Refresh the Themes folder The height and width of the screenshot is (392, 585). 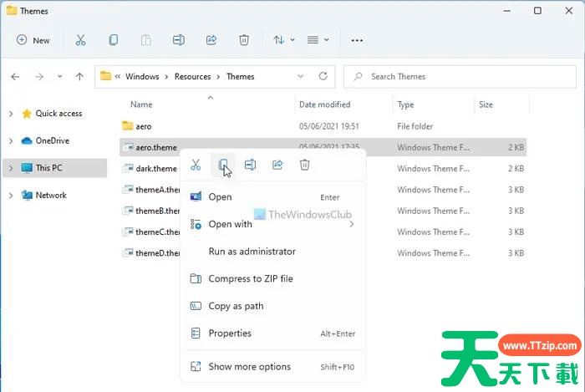point(323,76)
